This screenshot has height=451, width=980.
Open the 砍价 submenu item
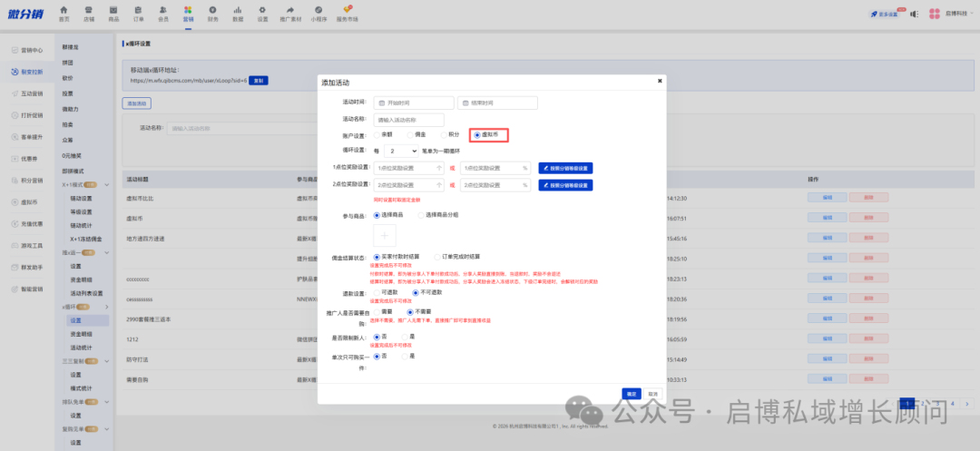click(67, 78)
